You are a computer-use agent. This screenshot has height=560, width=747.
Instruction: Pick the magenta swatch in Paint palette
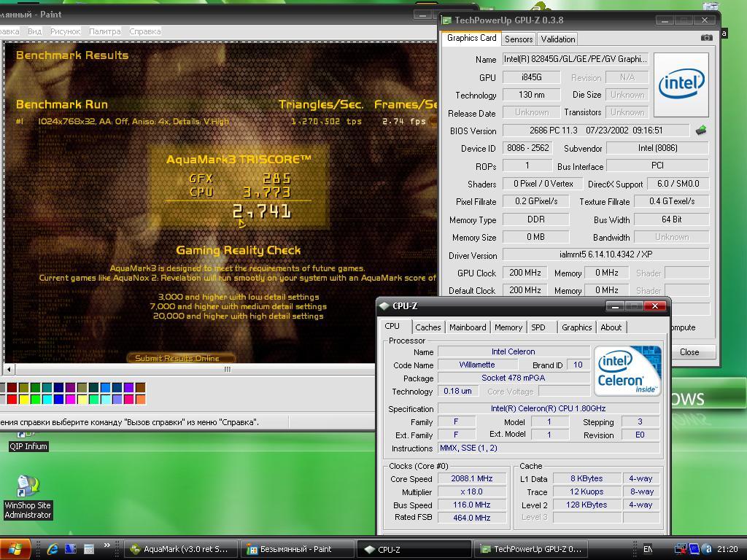click(x=71, y=399)
